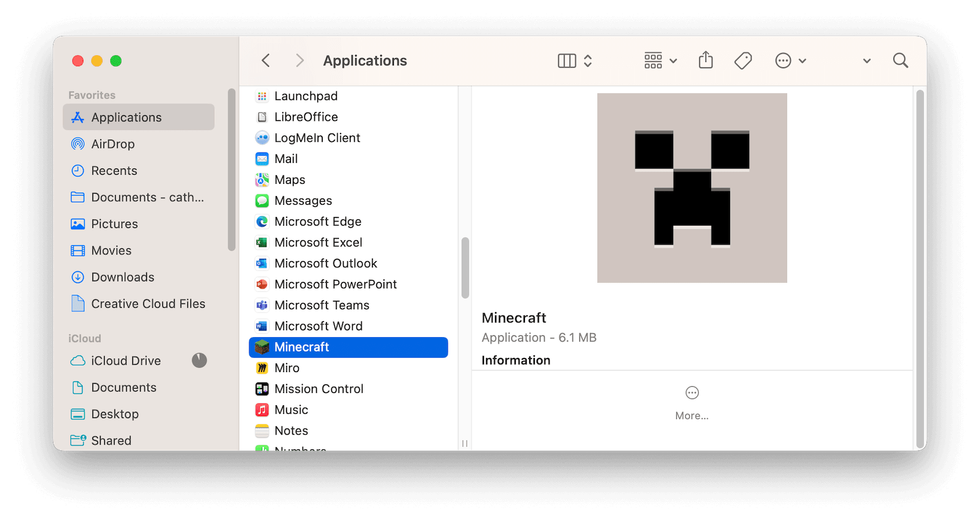The width and height of the screenshot is (980, 521).
Task: Click the Minecraft name in preview pane
Action: 514,318
